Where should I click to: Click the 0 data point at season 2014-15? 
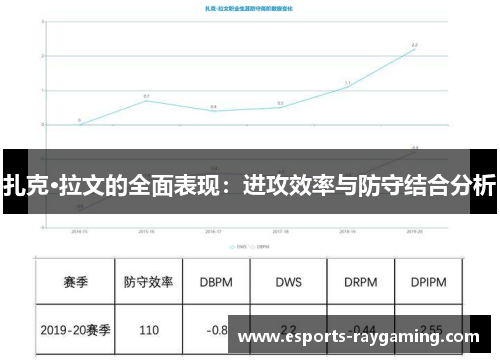click(x=80, y=125)
